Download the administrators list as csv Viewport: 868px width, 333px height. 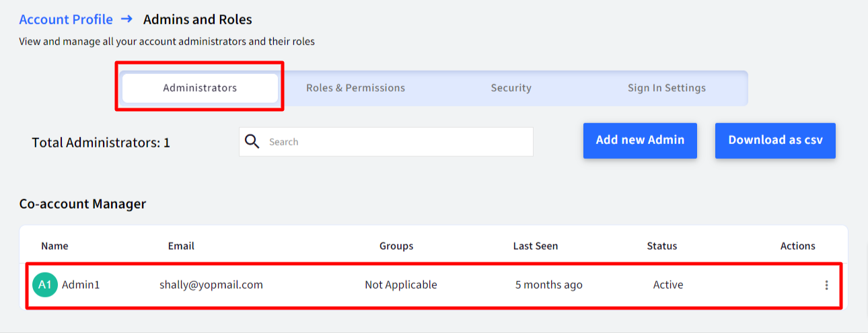(775, 141)
